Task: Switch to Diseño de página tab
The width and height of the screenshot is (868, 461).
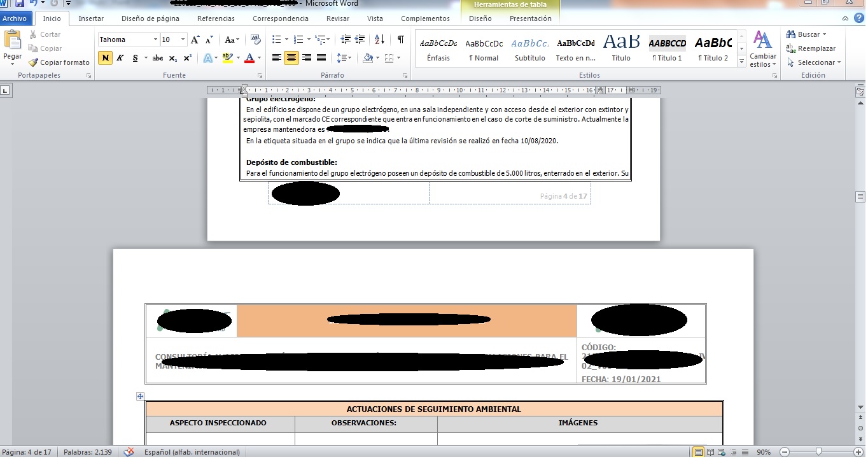Action: tap(150, 18)
